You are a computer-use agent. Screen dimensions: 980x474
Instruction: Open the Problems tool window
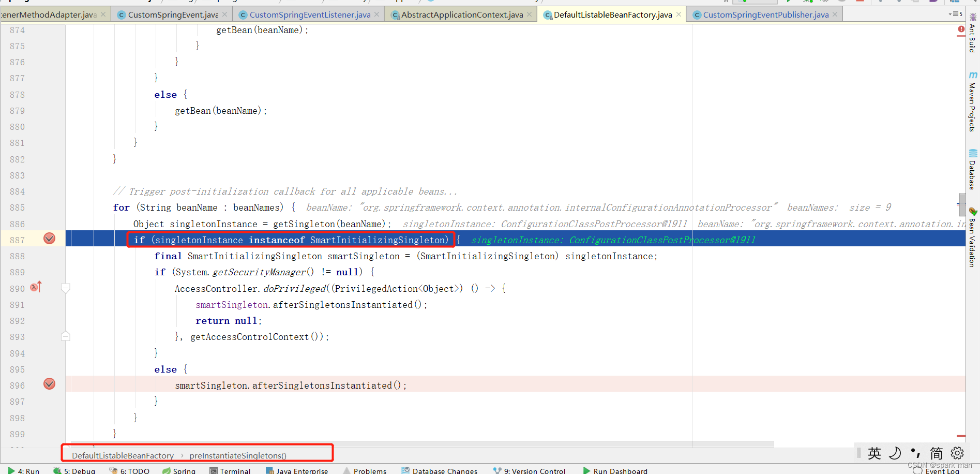pyautogui.click(x=365, y=470)
